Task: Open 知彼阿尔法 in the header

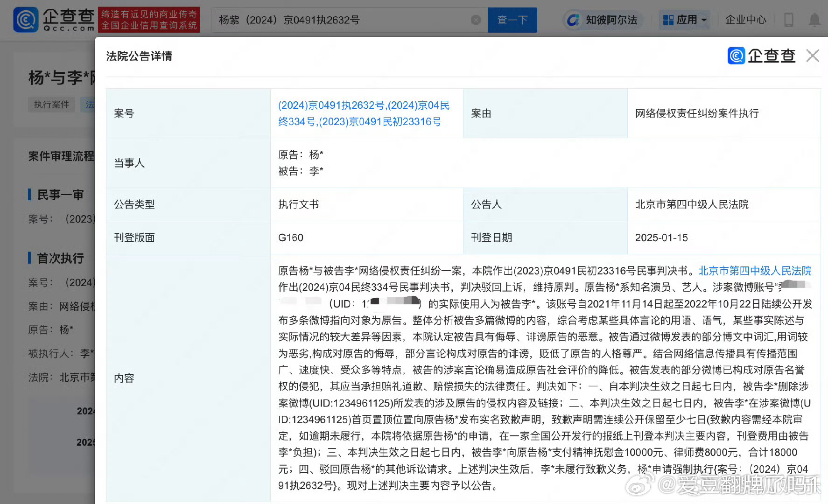Action: point(603,20)
